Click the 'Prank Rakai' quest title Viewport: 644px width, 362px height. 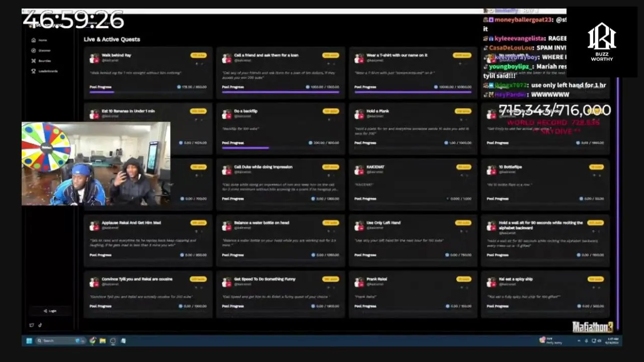click(x=377, y=279)
